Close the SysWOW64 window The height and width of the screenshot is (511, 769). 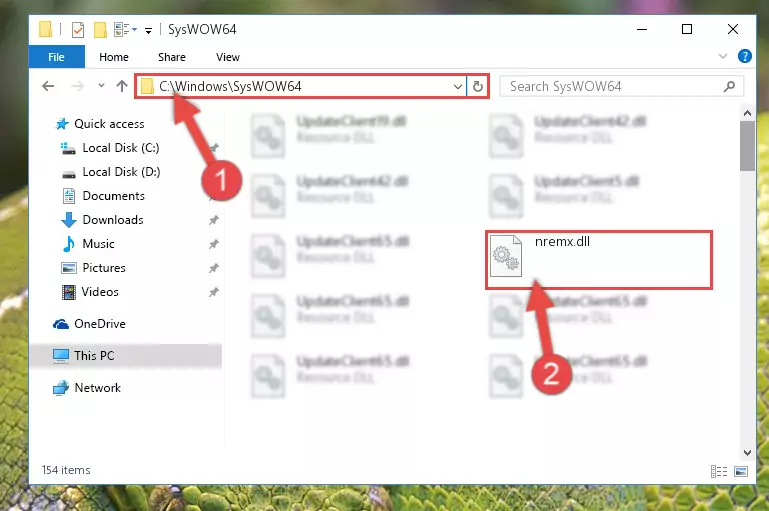[732, 29]
